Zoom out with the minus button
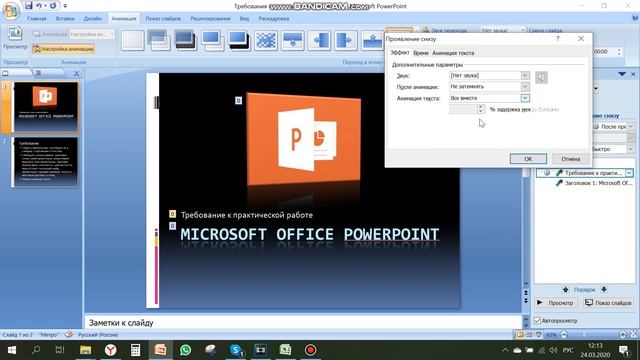 pos(564,335)
